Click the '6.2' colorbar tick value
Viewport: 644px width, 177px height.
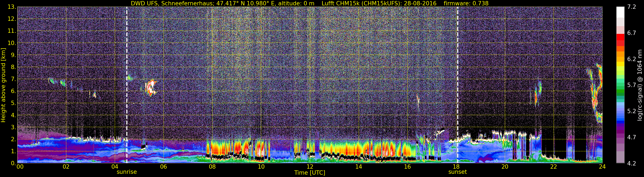tap(632, 59)
